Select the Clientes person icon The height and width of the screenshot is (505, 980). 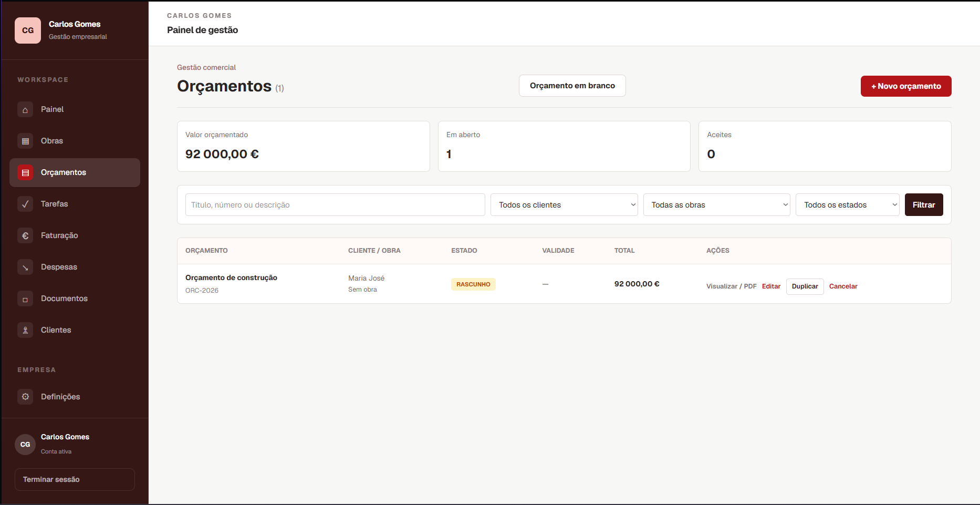click(25, 330)
